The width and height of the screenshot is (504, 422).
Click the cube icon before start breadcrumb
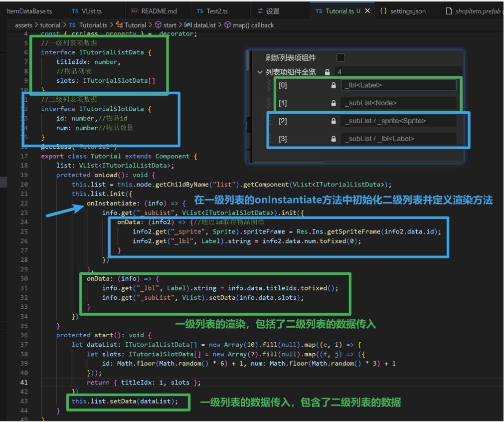click(x=158, y=25)
